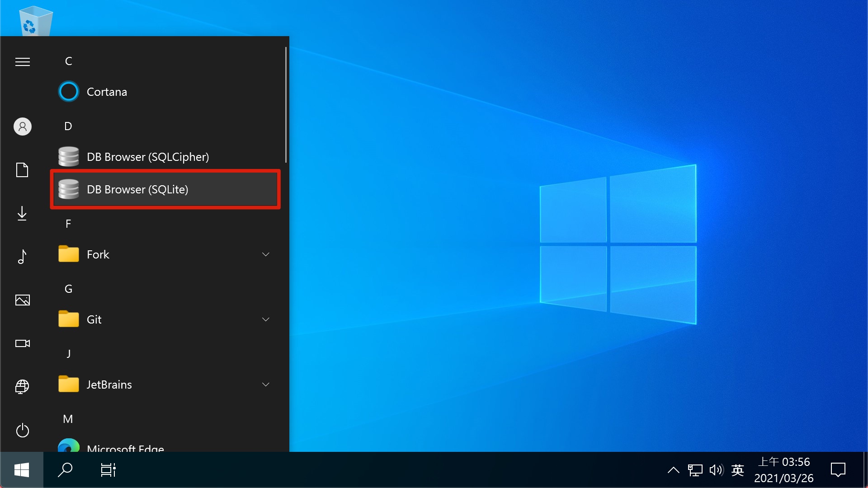
Task: Jump via letter header C
Action: coord(69,61)
